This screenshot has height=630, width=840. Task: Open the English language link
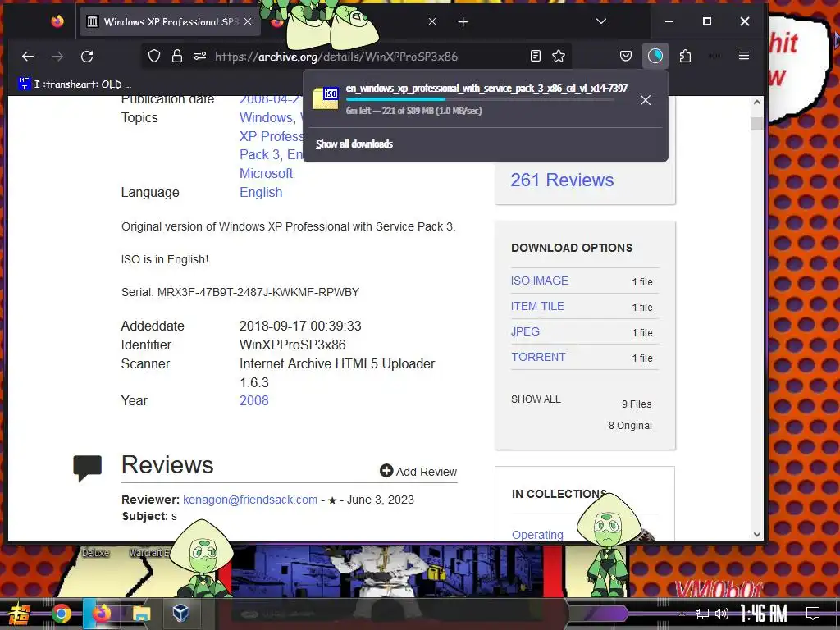261,192
